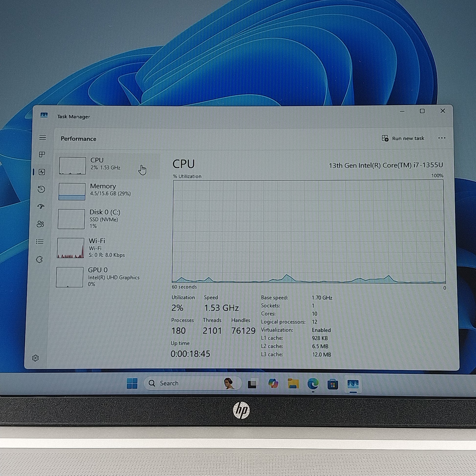Screen dimensions: 476x476
Task: Open the Users page sidebar icon
Action: (40, 224)
